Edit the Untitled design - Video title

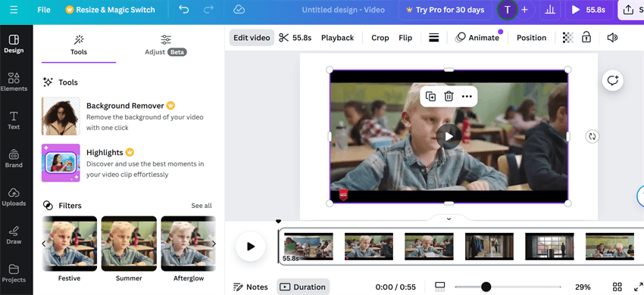(x=343, y=10)
